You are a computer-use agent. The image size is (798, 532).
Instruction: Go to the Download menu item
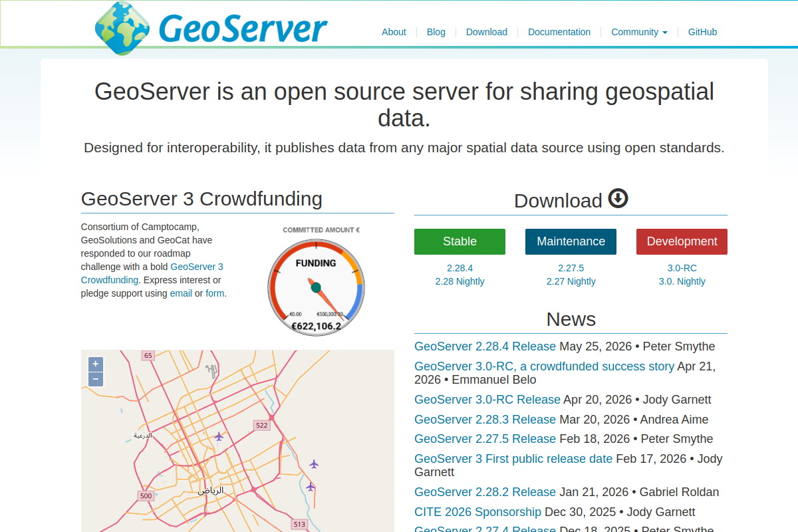(x=487, y=32)
